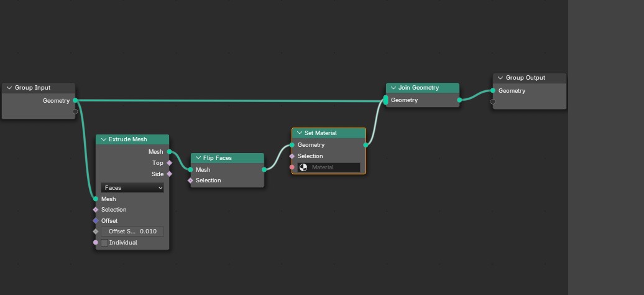Viewport: 644px width, 295px height.
Task: Collapse the Group Output node
Action: [500, 78]
